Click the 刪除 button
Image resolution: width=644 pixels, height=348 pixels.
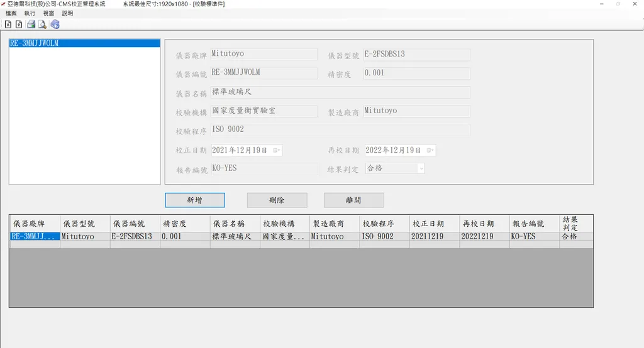[277, 200]
